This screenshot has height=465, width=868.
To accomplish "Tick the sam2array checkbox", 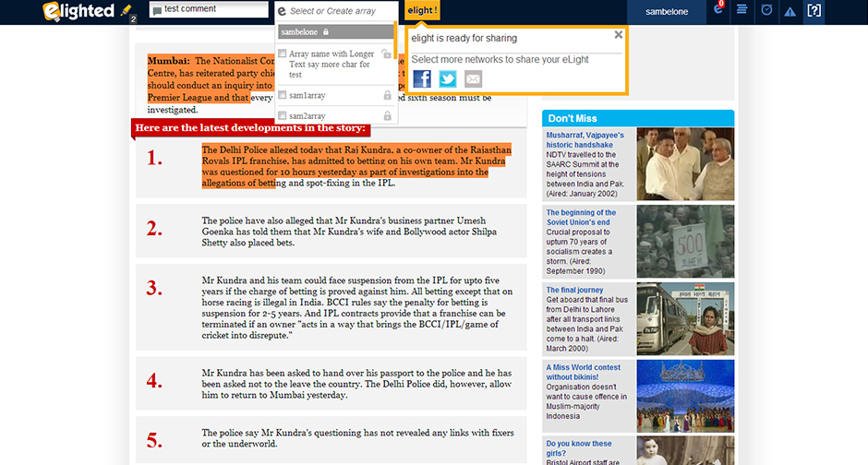I will pos(283,115).
